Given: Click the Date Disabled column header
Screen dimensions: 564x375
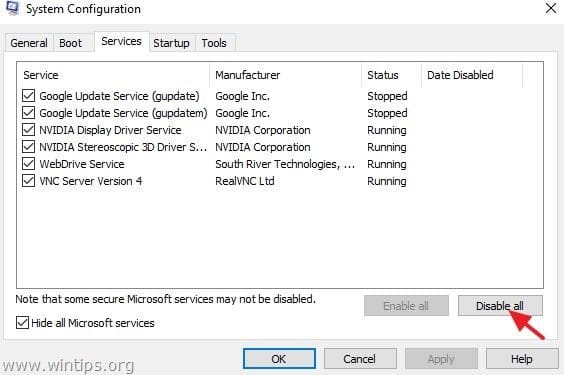Looking at the screenshot, I should pyautogui.click(x=472, y=75).
